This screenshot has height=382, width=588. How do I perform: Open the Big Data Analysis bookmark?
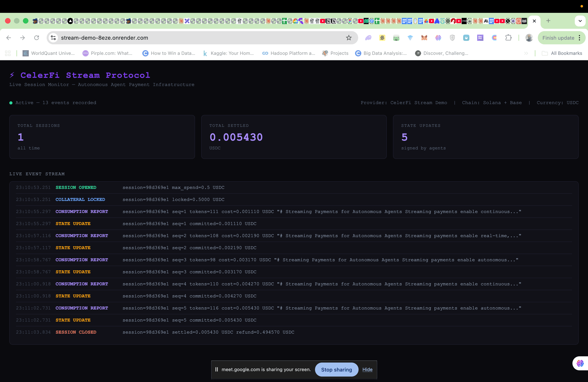(381, 53)
